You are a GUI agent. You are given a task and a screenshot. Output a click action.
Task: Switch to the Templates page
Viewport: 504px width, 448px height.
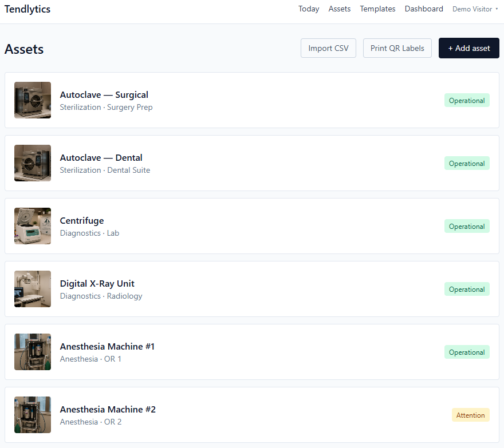coord(377,9)
